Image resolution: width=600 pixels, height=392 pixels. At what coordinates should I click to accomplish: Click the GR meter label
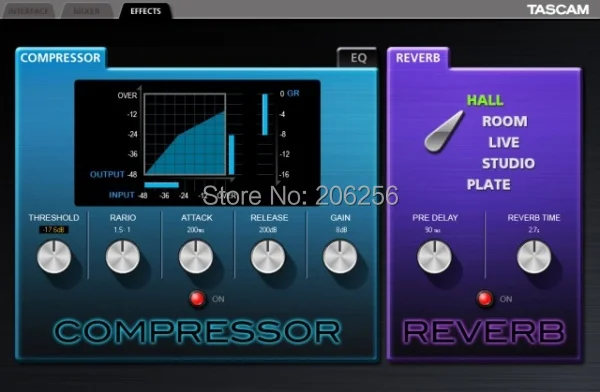[293, 93]
